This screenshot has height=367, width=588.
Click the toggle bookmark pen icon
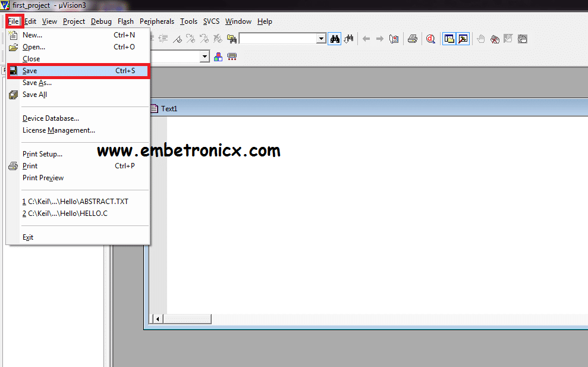177,39
